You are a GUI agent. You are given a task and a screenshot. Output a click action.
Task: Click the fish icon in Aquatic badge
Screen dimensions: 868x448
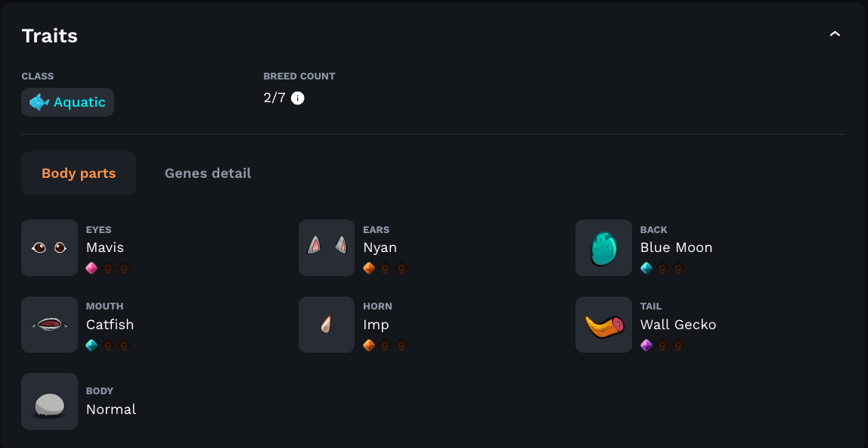pos(39,102)
